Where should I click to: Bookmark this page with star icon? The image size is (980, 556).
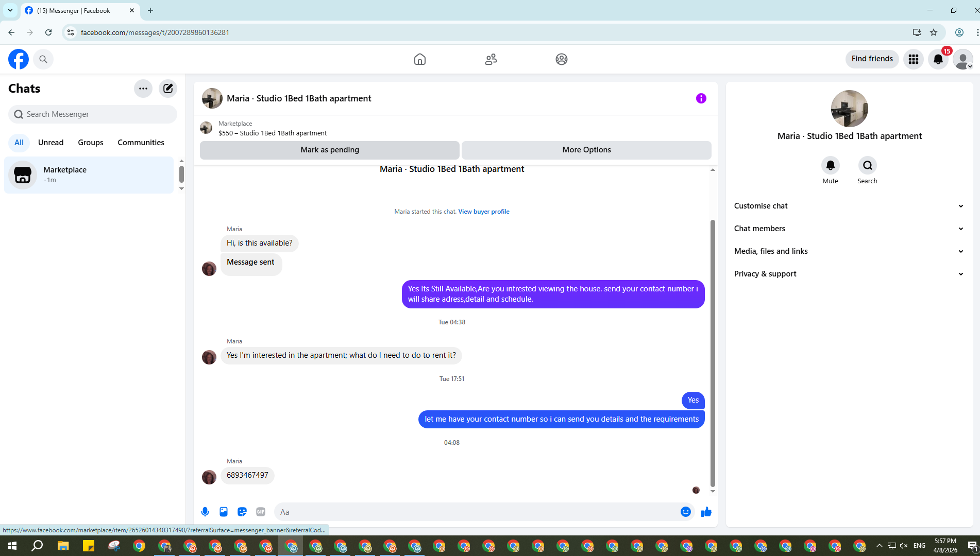(x=934, y=32)
